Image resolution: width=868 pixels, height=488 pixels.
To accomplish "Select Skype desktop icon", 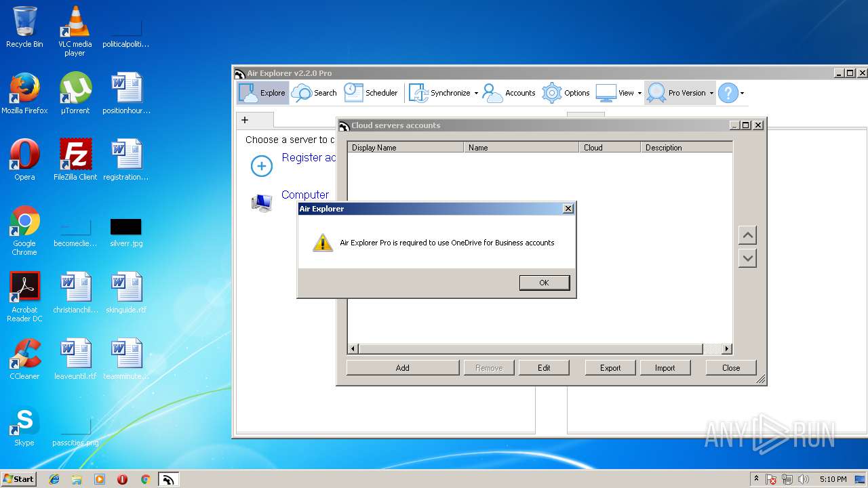I will (24, 426).
